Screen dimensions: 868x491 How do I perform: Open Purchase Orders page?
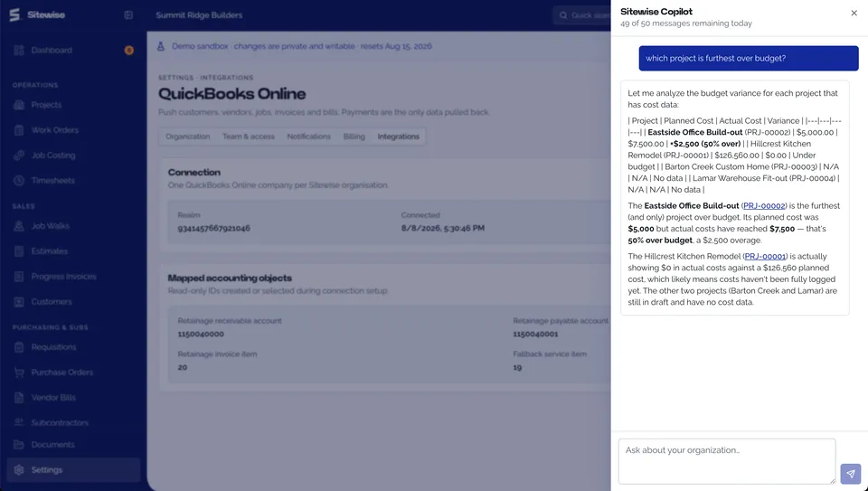click(x=73, y=373)
